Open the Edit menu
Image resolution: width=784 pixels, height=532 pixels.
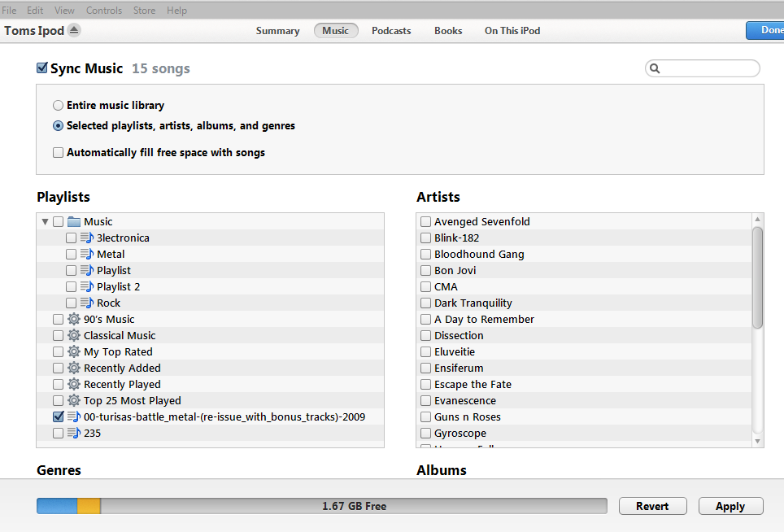click(35, 10)
